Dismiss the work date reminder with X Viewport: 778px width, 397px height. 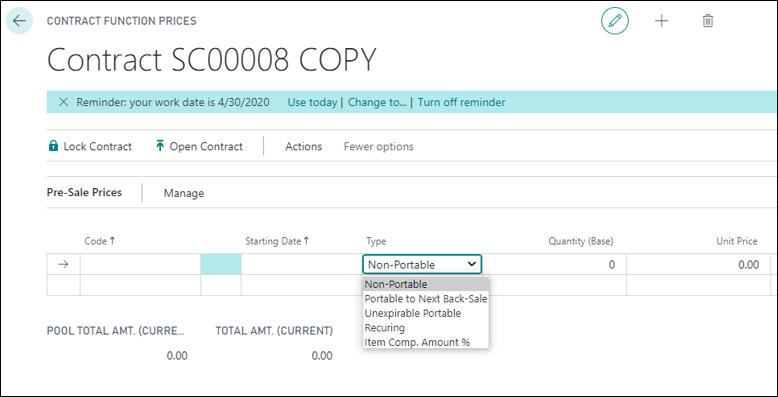pyautogui.click(x=63, y=102)
